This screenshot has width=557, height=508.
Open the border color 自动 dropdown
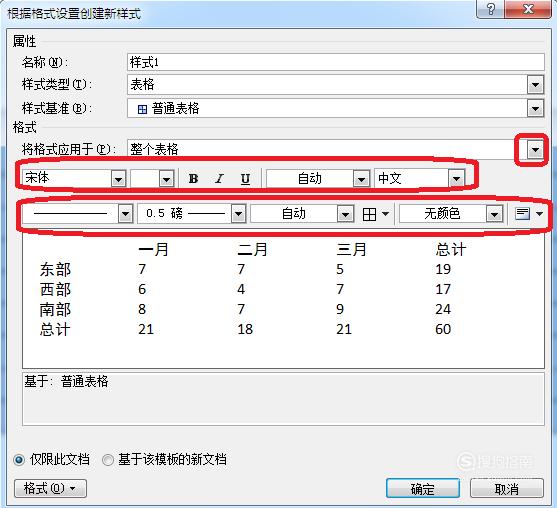pyautogui.click(x=345, y=214)
